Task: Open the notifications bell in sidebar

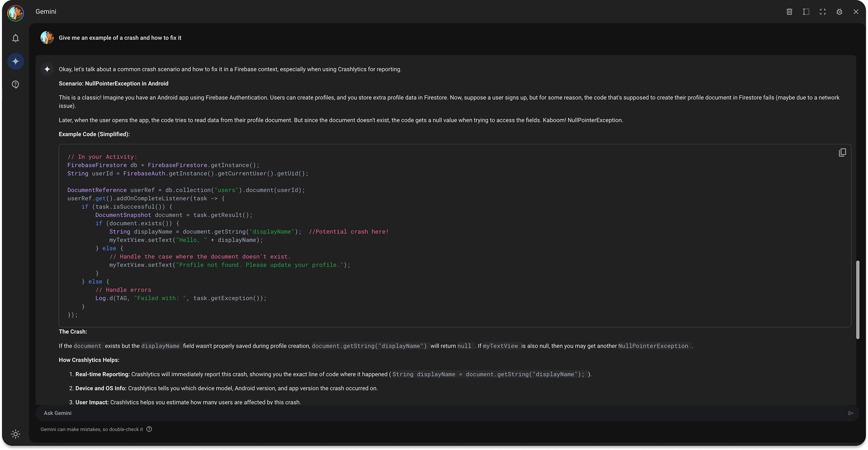Action: pos(15,38)
